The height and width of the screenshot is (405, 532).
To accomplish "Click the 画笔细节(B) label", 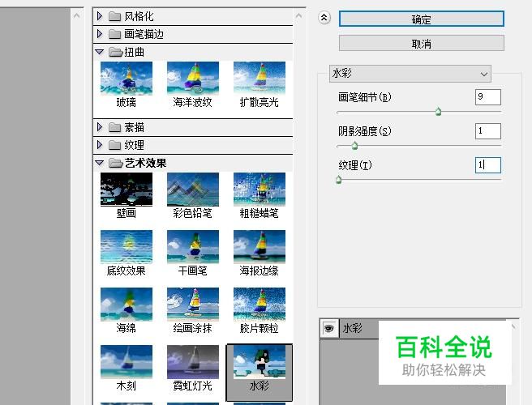I will (365, 97).
